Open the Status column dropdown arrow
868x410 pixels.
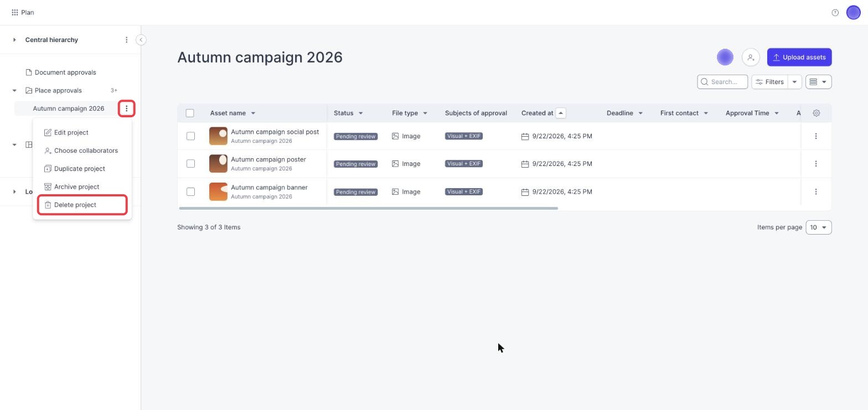coord(360,113)
